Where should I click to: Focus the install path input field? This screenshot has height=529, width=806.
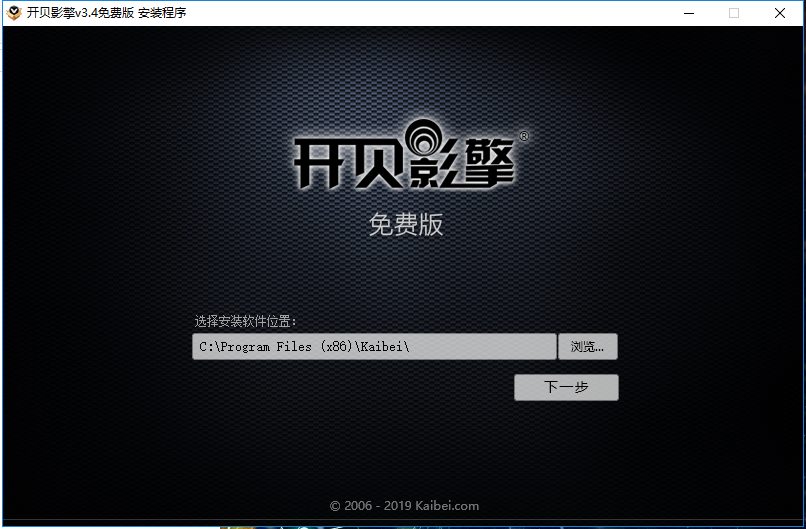click(x=480, y=346)
